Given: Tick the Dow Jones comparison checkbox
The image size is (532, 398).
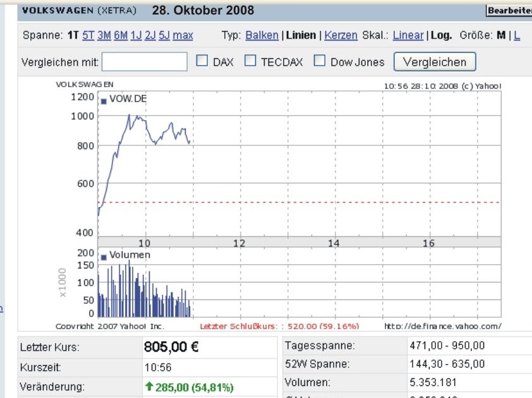Looking at the screenshot, I should coord(319,61).
